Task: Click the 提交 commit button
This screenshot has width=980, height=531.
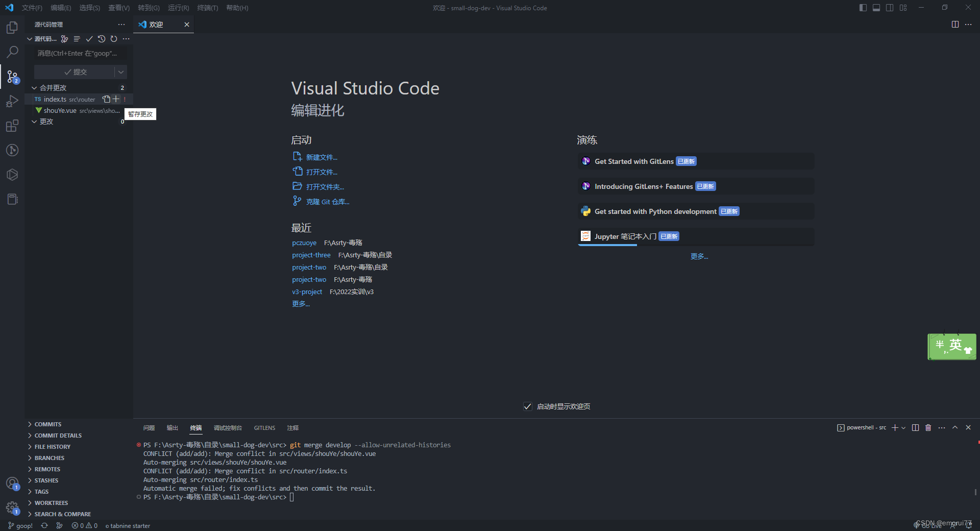Action: (x=75, y=72)
